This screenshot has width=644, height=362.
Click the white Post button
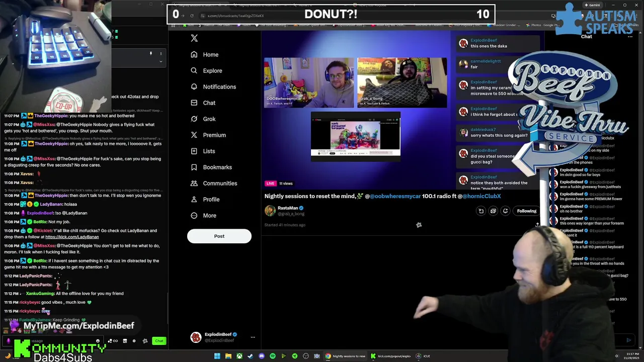coord(219,236)
